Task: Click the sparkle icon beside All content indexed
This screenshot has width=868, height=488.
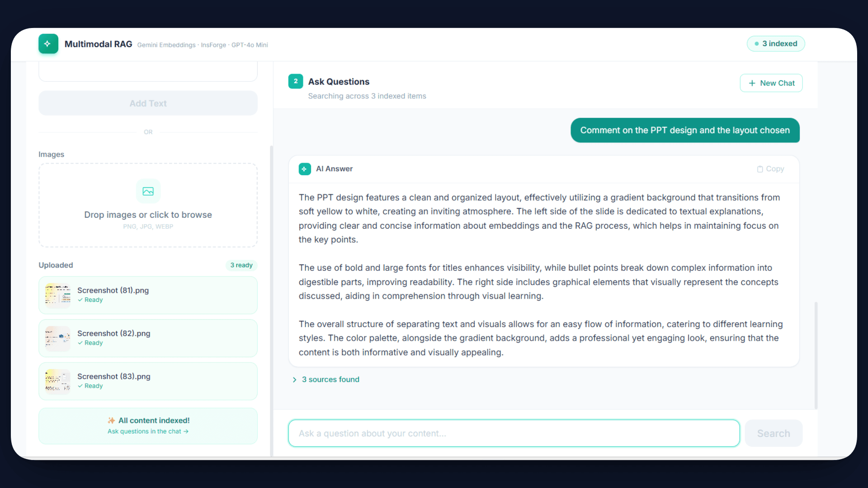Action: tap(111, 421)
